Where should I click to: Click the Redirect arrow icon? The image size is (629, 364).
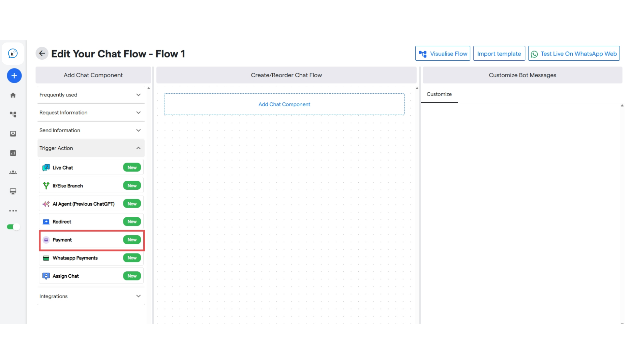tap(46, 222)
